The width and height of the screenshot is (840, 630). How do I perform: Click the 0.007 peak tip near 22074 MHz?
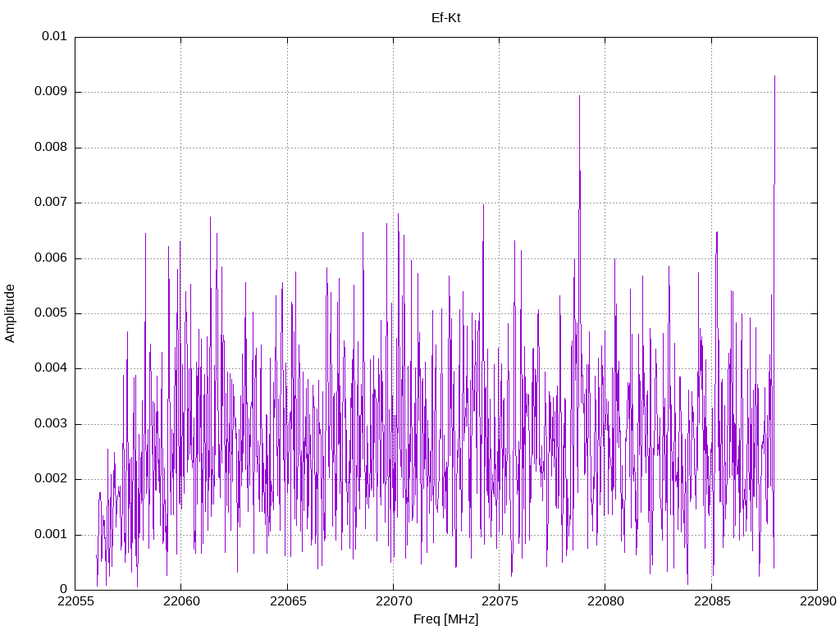click(483, 204)
